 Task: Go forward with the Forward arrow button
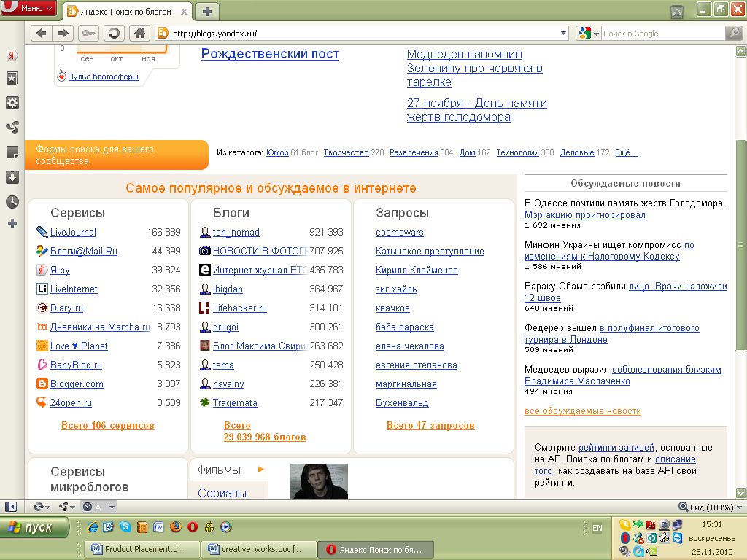63,34
